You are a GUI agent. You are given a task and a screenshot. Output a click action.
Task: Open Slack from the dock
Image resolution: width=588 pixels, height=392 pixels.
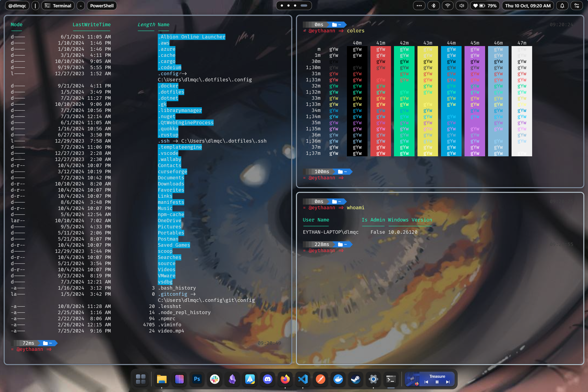click(x=215, y=379)
